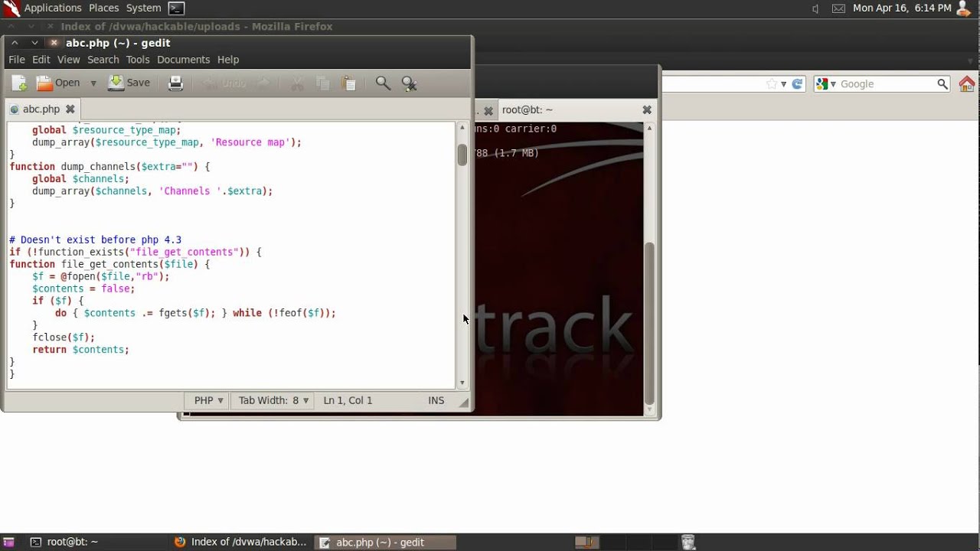Image resolution: width=980 pixels, height=551 pixels.
Task: Click the gedit vertical scrollbar thumb
Action: [x=462, y=155]
